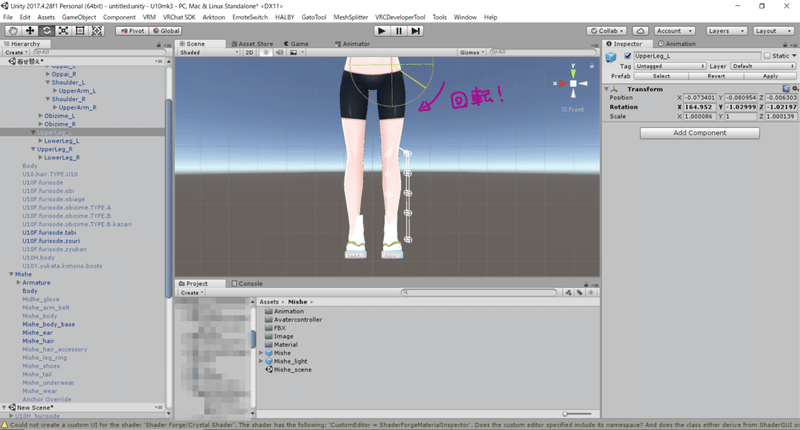Open the cloud Services button
Screen dimensions: 800x430
[640, 31]
